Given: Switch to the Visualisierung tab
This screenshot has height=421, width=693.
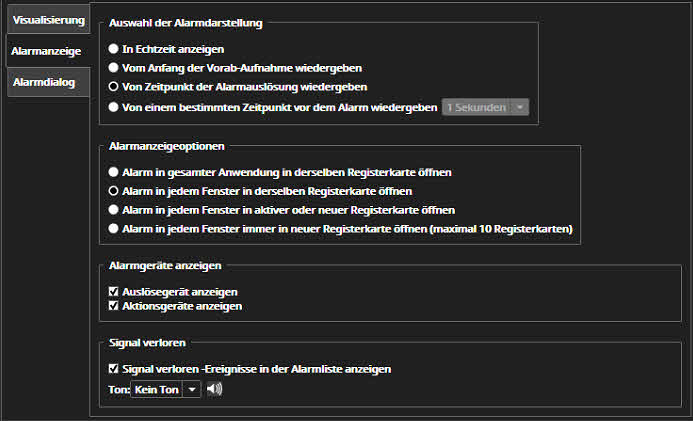Looking at the screenshot, I should pos(43,20).
